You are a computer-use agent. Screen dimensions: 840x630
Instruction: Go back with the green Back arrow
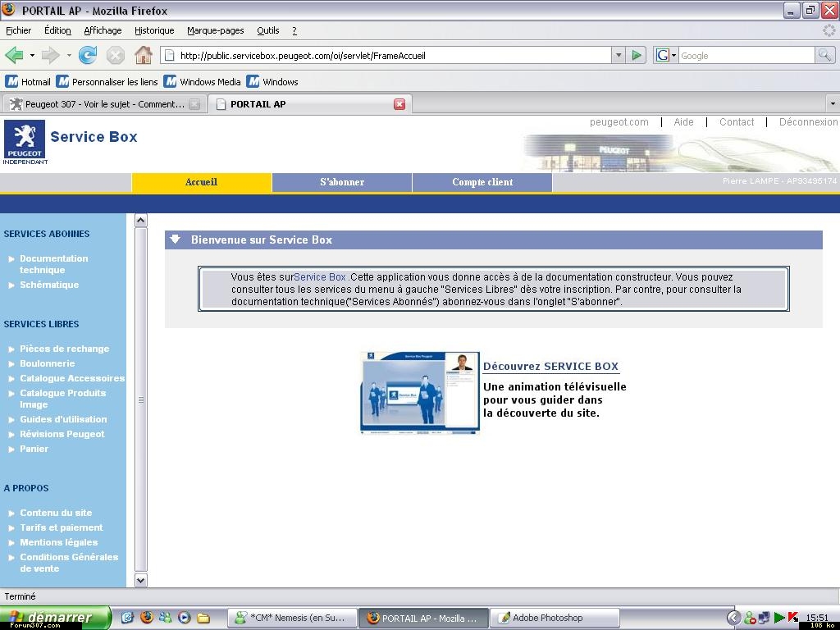click(x=14, y=55)
